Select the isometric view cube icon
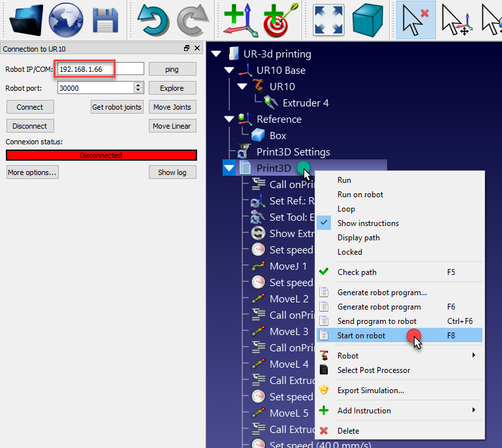502x448 pixels. click(x=368, y=20)
